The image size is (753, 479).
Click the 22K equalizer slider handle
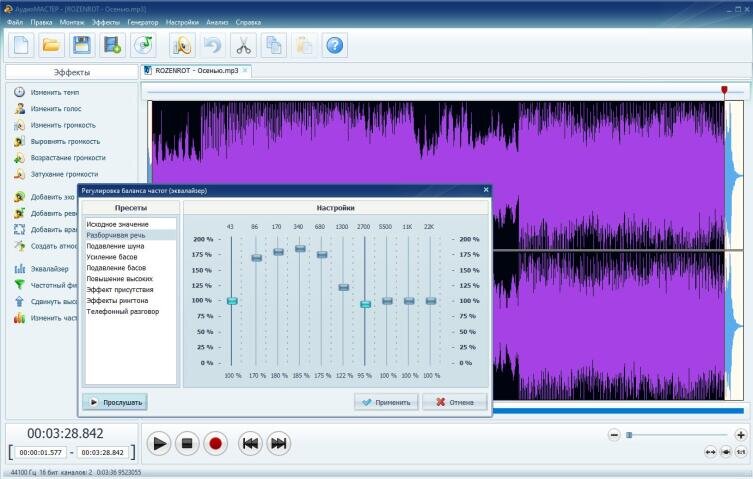(x=431, y=301)
